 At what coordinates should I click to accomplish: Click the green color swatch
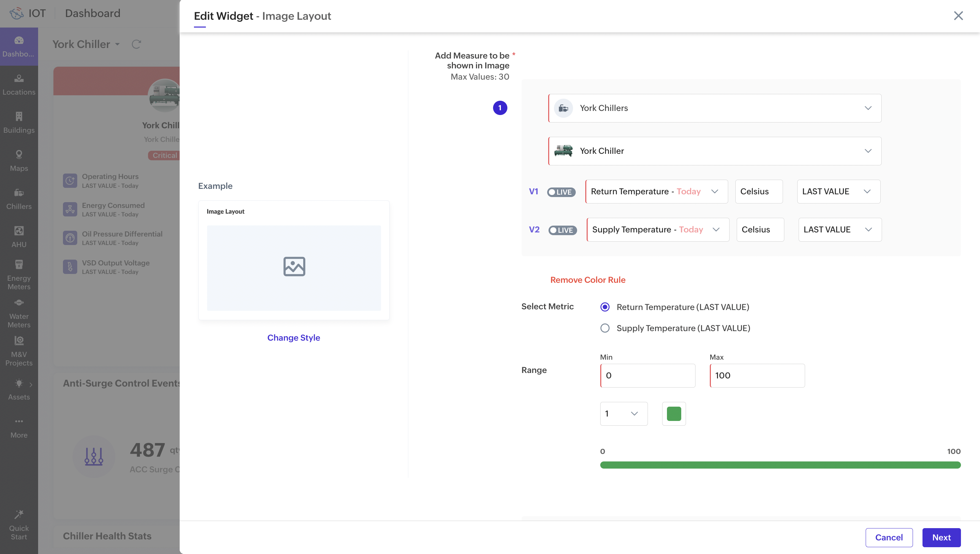point(673,413)
